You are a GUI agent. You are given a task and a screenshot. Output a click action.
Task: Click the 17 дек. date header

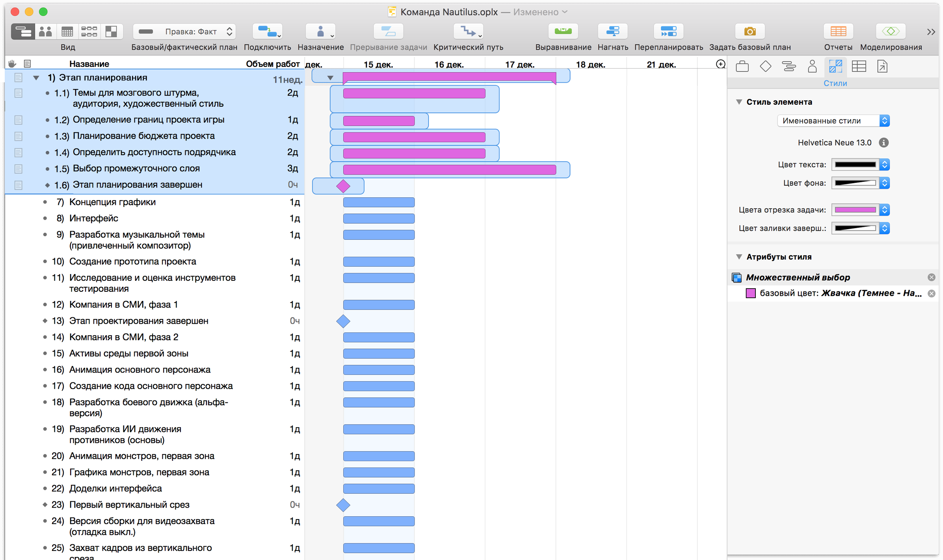pyautogui.click(x=520, y=65)
